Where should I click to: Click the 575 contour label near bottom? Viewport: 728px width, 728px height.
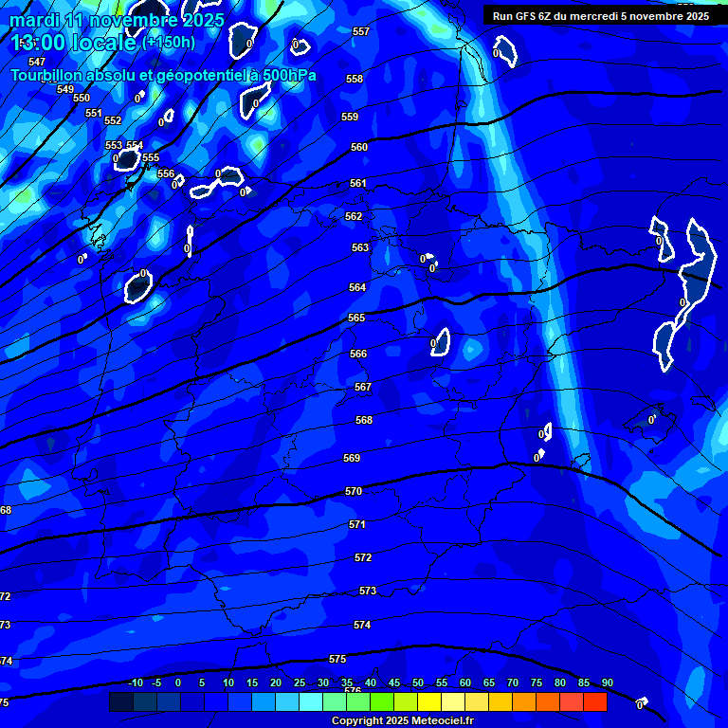(x=337, y=659)
